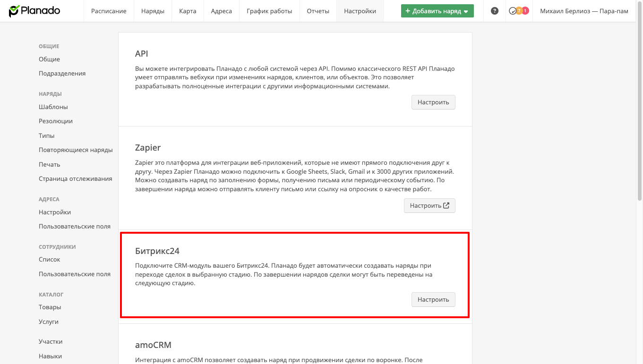
Task: Open Резолюции in the sidebar
Action: point(56,121)
